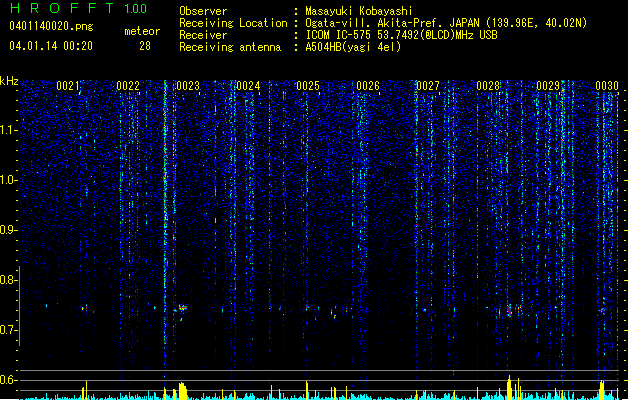629x400 pixels.
Task: Click time marker 0029
Action: 548,86
